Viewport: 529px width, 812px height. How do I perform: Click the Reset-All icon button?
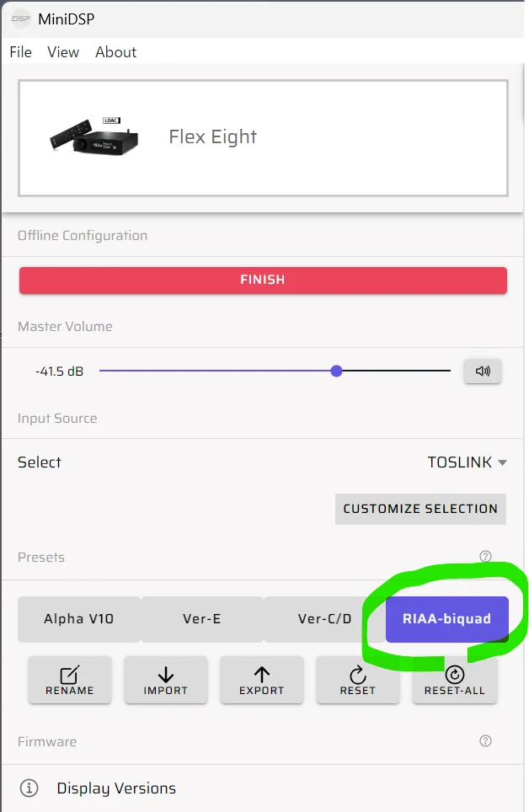click(454, 680)
